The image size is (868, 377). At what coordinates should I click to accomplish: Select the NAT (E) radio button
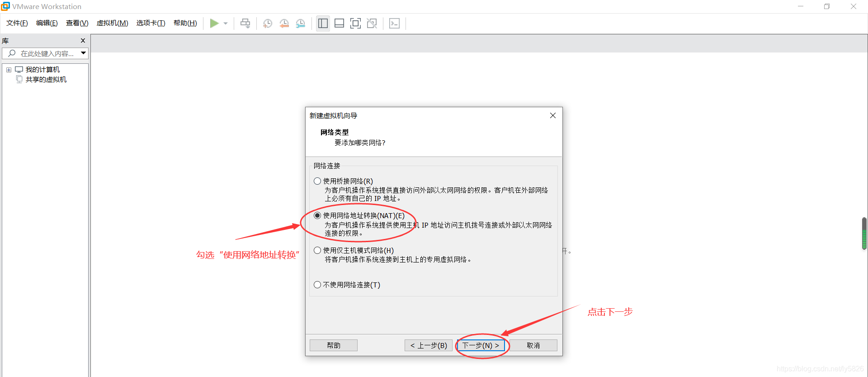pos(317,215)
